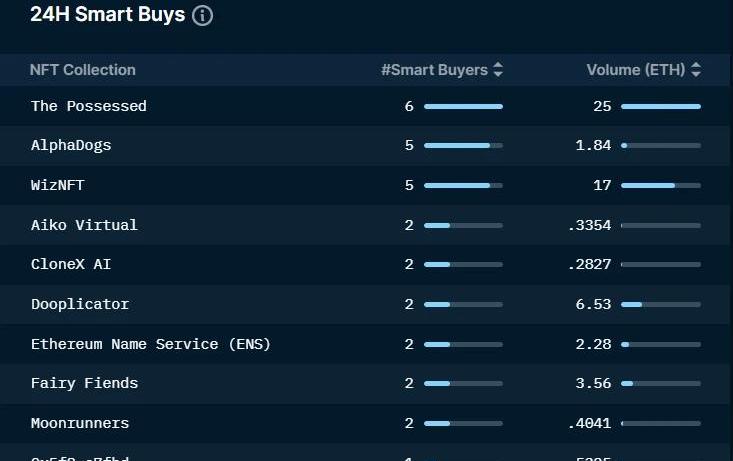Click the #Smart Buyers column label
Viewport: 733px width, 461px height.
tap(434, 70)
